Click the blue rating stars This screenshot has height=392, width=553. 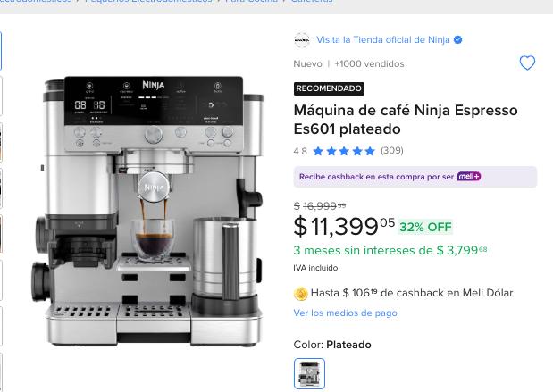click(x=344, y=151)
